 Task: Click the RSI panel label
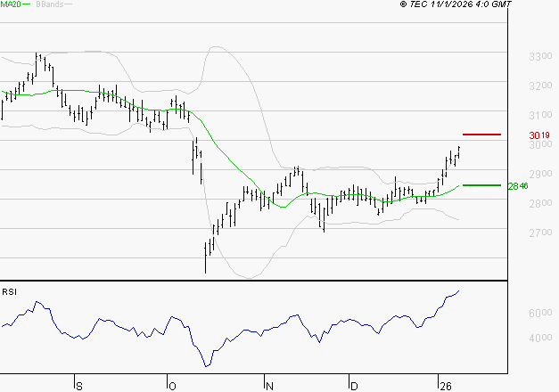[9, 292]
